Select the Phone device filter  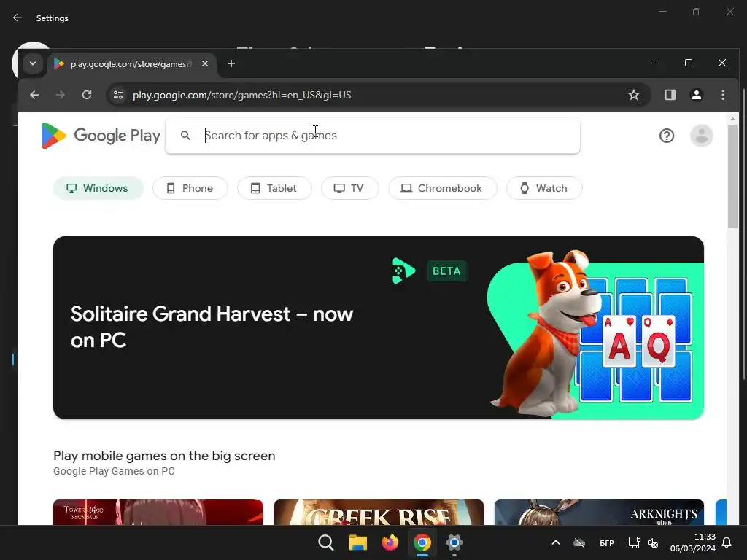[190, 188]
